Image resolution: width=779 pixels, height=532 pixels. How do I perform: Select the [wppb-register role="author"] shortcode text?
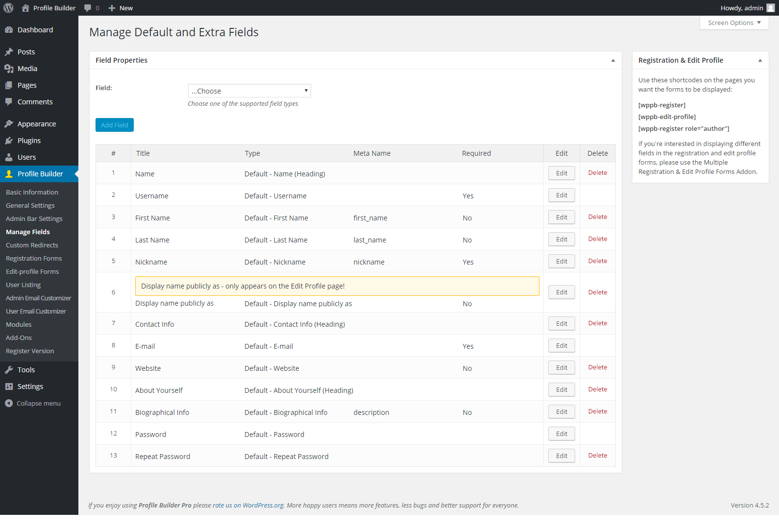683,128
